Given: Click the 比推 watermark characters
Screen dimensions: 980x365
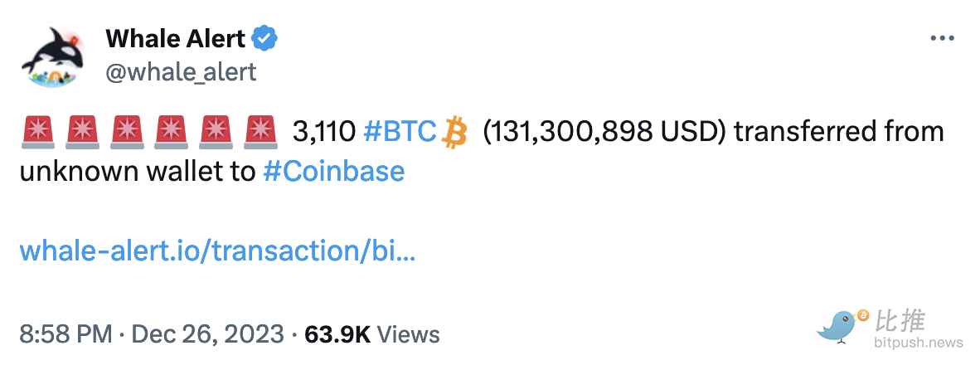Looking at the screenshot, I should [x=900, y=320].
